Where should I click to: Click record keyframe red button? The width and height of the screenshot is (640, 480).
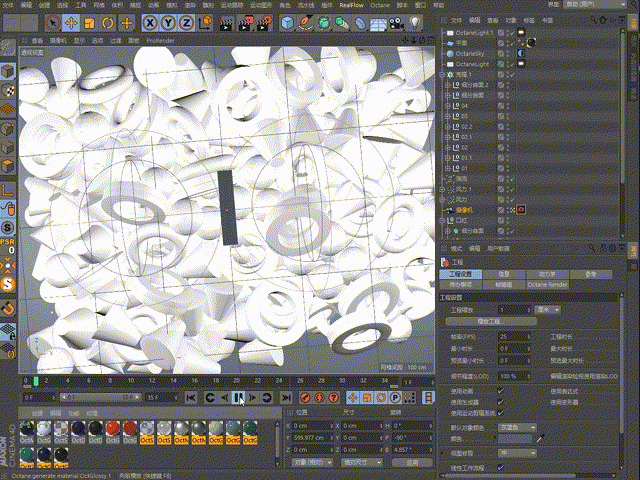(305, 397)
